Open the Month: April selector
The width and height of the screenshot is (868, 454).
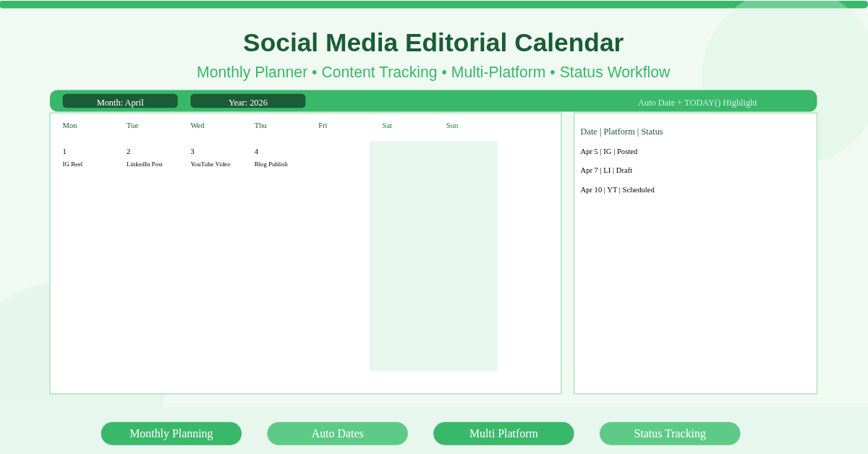coord(120,100)
